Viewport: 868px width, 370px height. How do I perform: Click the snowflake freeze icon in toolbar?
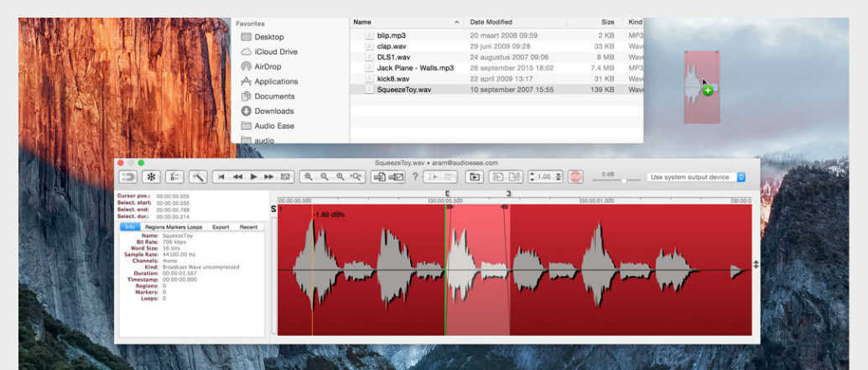click(x=152, y=177)
